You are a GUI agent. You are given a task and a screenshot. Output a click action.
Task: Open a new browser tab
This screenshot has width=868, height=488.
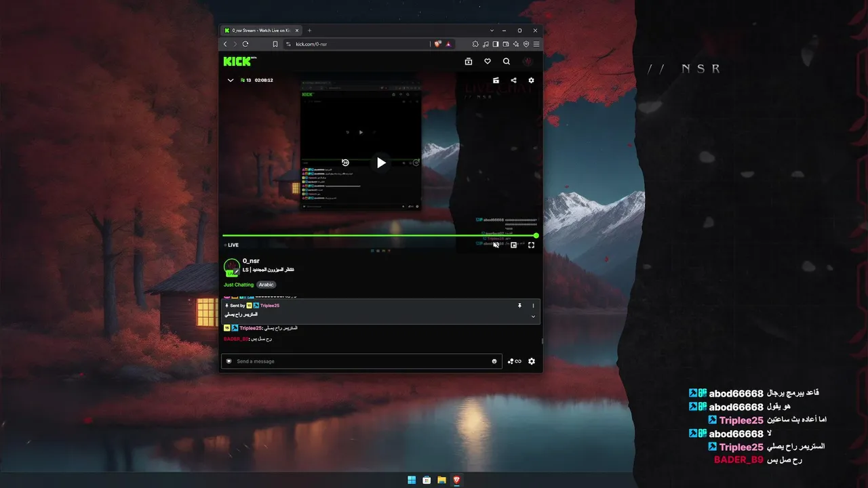[x=309, y=30]
